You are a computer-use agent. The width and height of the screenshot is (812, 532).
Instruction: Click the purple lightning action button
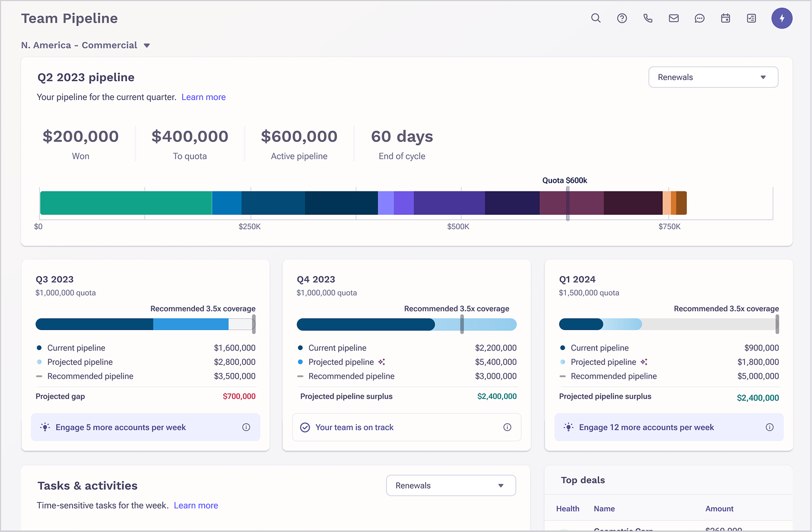click(782, 18)
